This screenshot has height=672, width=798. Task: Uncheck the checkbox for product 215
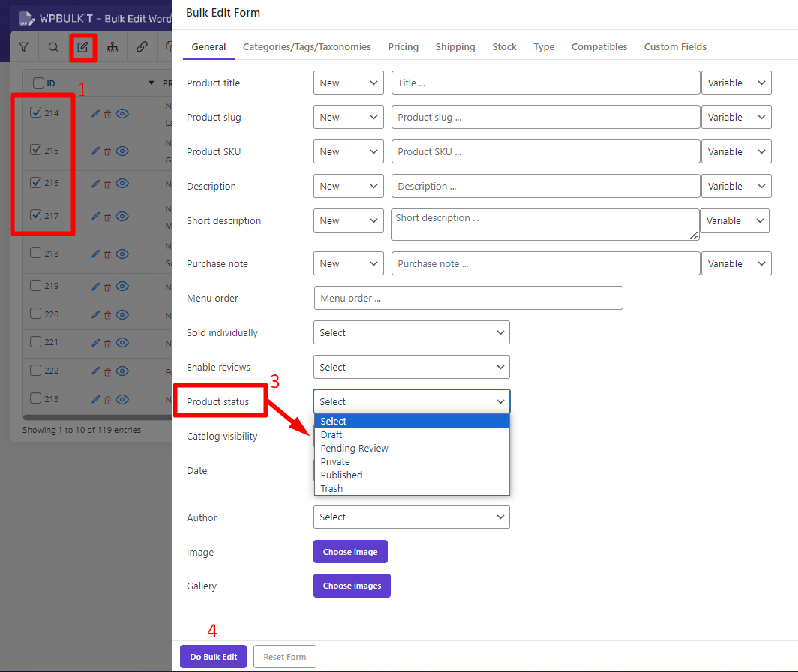tap(37, 148)
